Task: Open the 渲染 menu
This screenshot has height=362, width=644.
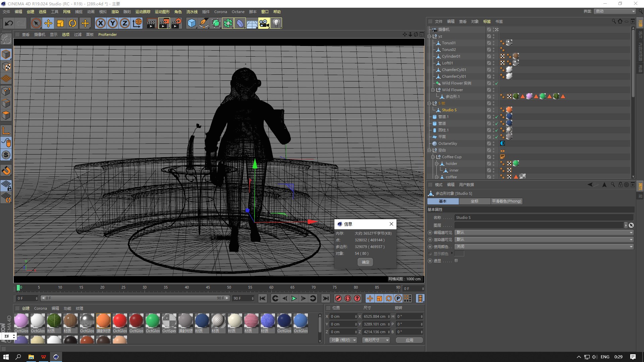Action: (x=115, y=12)
